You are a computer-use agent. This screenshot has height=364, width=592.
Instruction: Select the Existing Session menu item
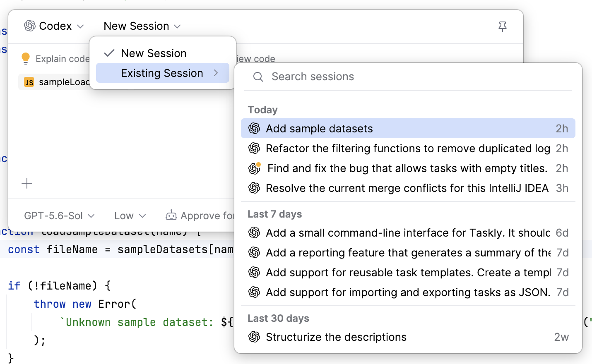163,73
